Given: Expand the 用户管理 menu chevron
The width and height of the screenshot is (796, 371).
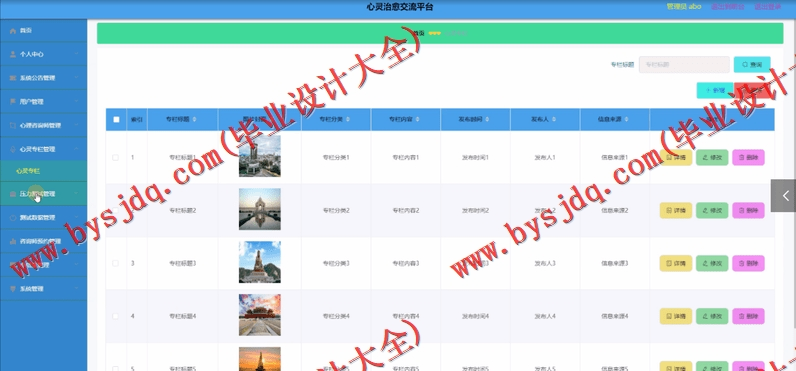Looking at the screenshot, I should pos(76,102).
